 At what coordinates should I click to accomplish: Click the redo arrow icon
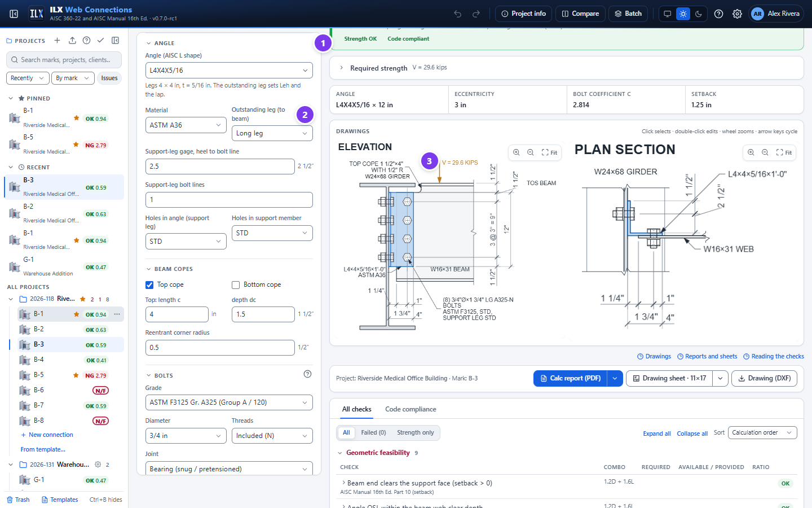click(x=476, y=14)
